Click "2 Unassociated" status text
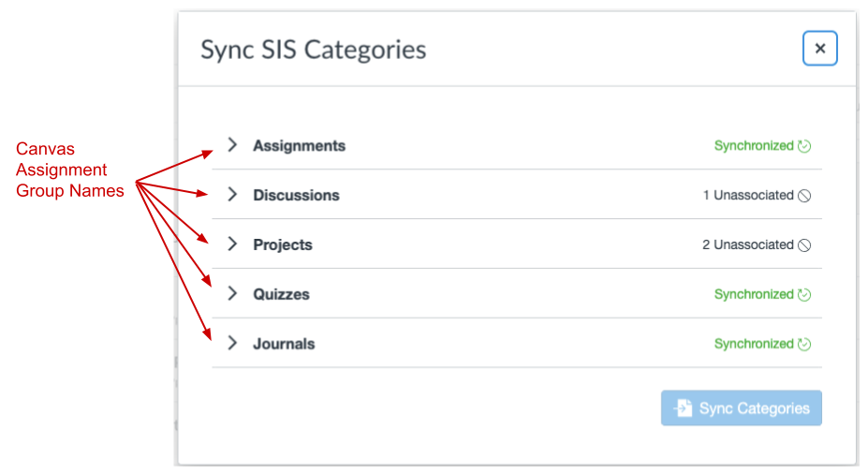The width and height of the screenshot is (868, 473). [x=748, y=245]
